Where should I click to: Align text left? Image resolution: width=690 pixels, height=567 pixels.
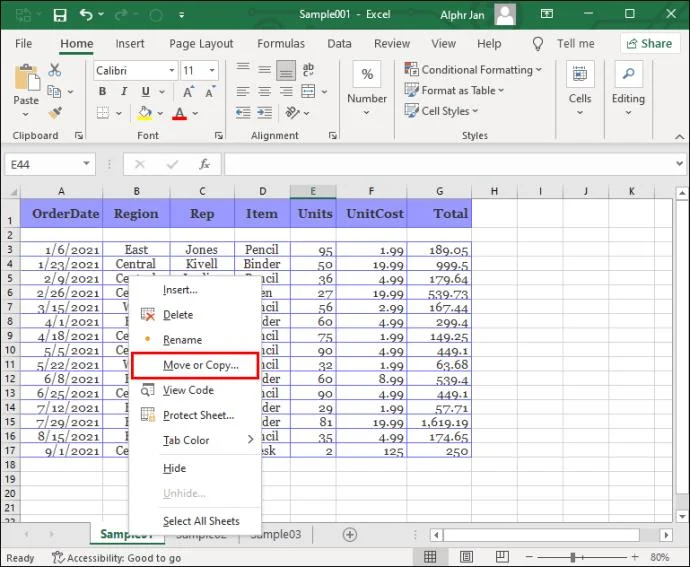243,92
